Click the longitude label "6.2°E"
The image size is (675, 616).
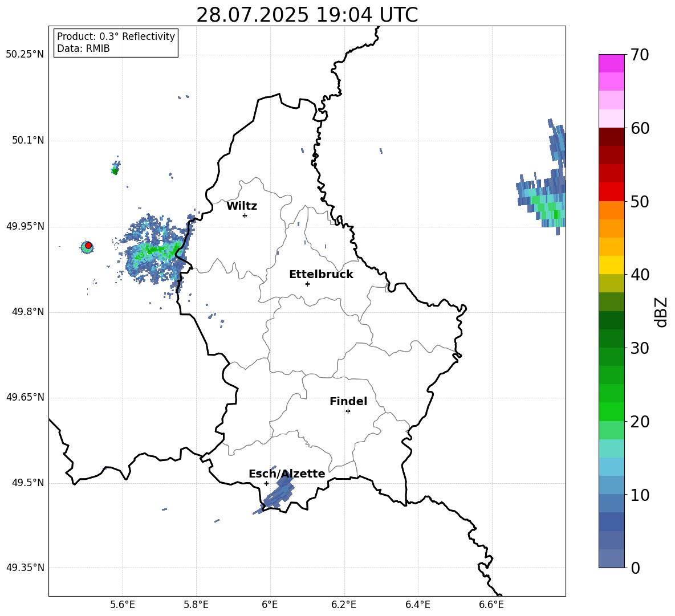(x=344, y=605)
